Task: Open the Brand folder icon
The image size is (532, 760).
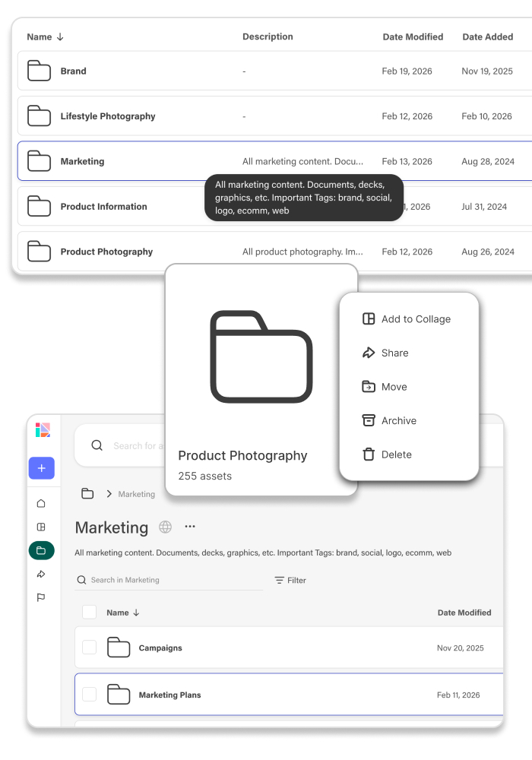Action: [x=39, y=71]
